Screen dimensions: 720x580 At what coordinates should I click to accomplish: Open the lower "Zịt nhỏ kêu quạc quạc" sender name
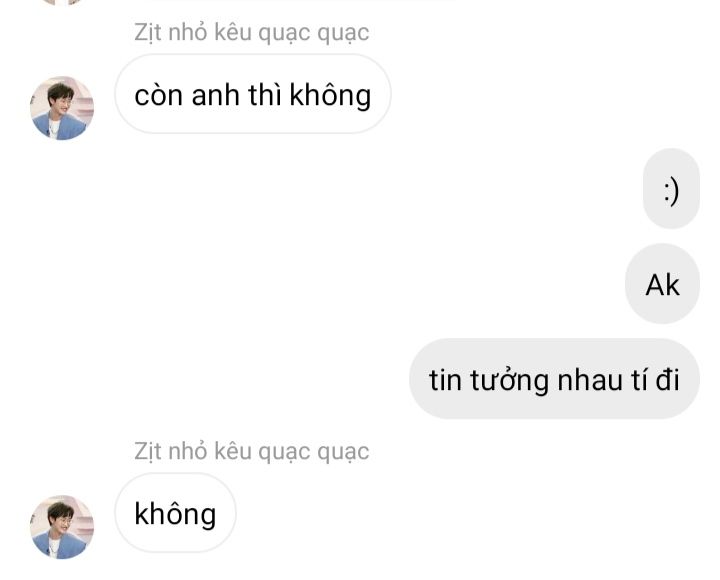(252, 452)
